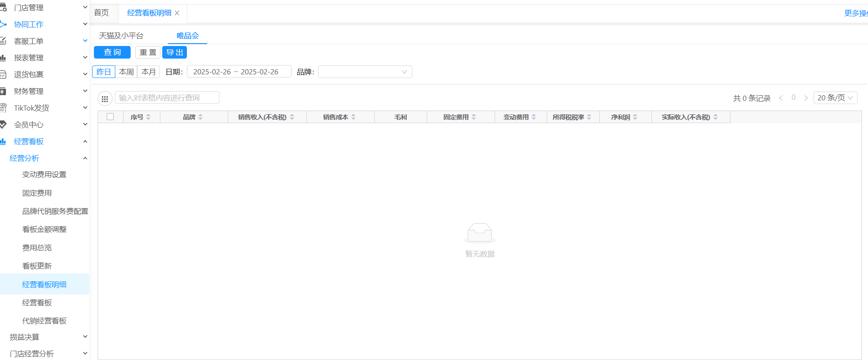This screenshot has height=360, width=868.
Task: Collapse the 经营分析 submenu
Action: tap(85, 158)
